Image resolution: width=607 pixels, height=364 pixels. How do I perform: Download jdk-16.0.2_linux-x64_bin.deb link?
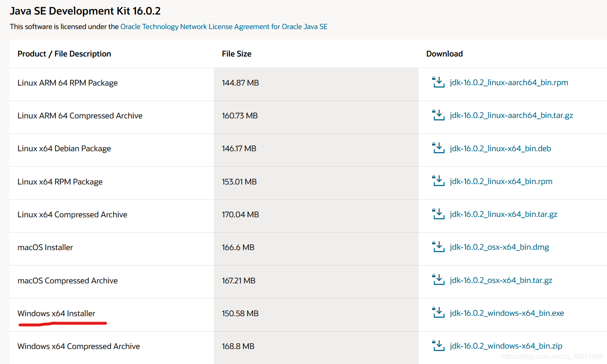[x=500, y=148]
